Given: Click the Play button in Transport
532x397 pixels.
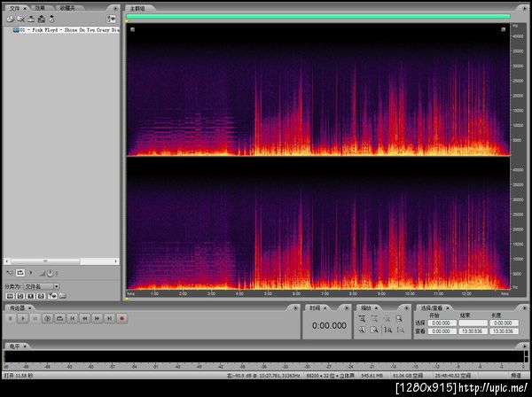Looking at the screenshot, I should pyautogui.click(x=23, y=318).
